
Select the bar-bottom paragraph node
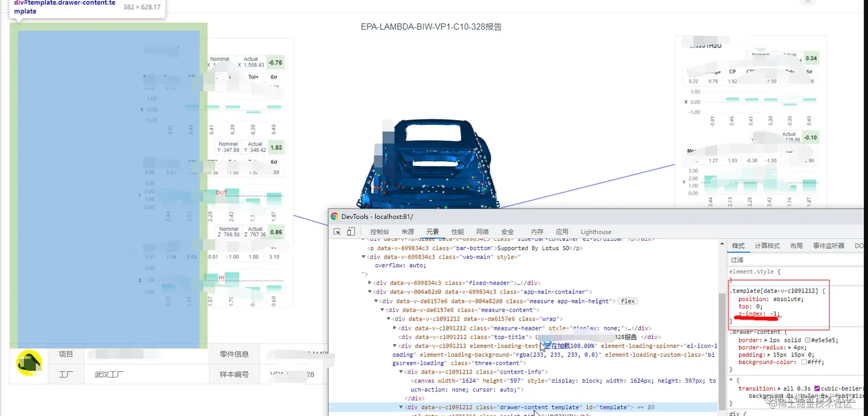pos(475,248)
